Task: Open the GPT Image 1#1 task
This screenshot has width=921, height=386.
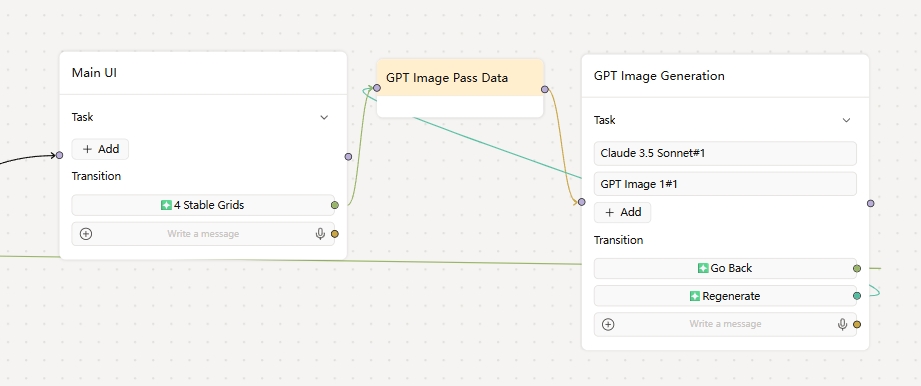Action: click(x=725, y=184)
